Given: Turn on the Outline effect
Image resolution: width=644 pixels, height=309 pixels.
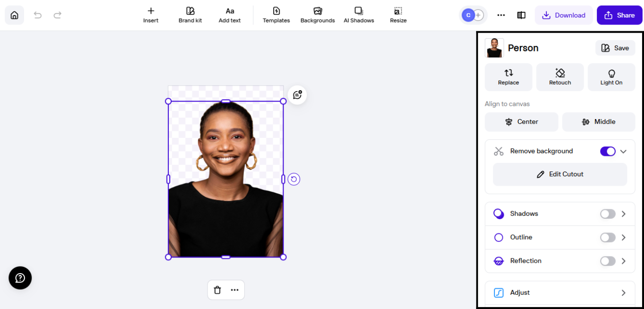Looking at the screenshot, I should [608, 237].
